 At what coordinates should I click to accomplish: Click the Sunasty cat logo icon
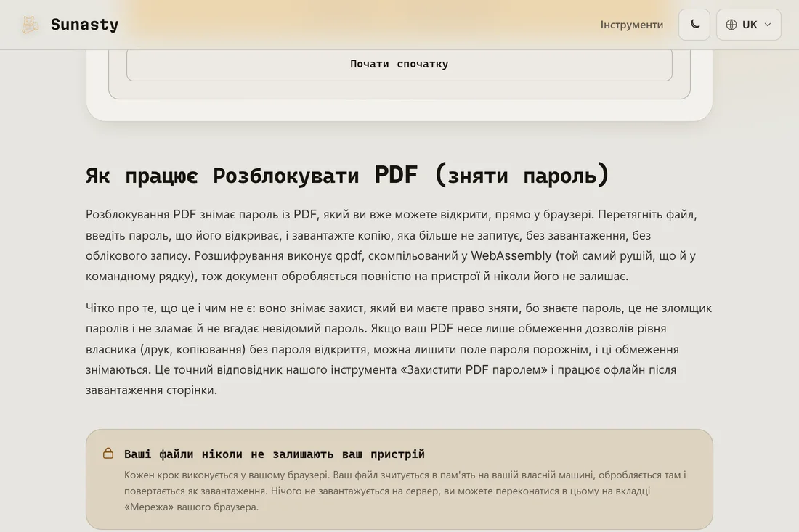click(x=30, y=25)
